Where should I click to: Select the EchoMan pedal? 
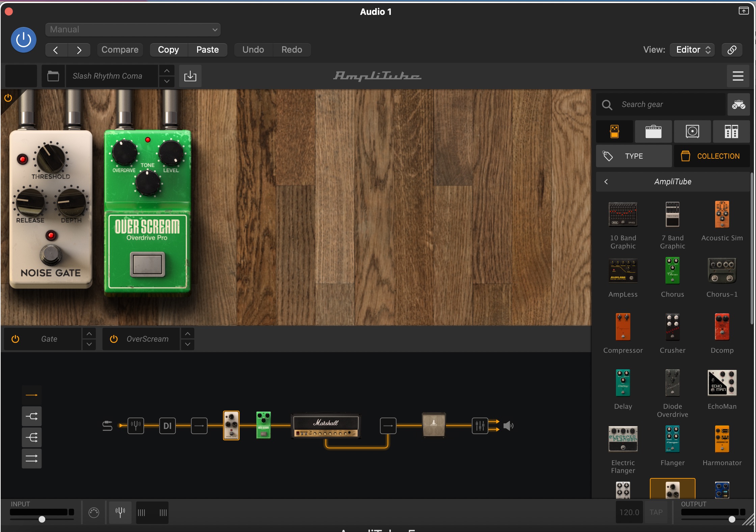coord(722,390)
